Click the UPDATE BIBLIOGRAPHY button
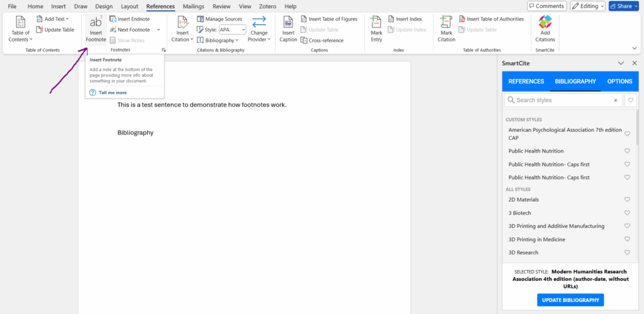Viewport: 644px width, 314px height. pyautogui.click(x=570, y=300)
